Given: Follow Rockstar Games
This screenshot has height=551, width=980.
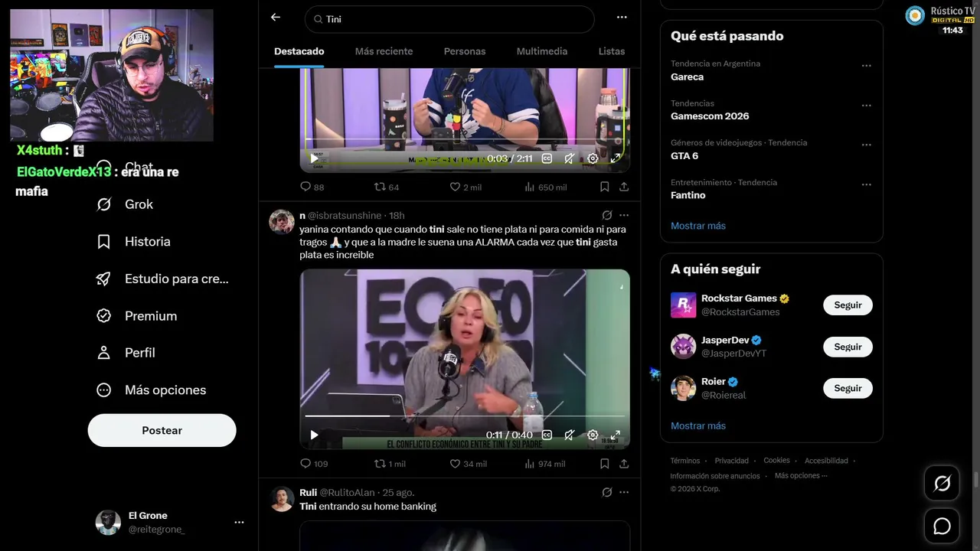Looking at the screenshot, I should [x=848, y=305].
